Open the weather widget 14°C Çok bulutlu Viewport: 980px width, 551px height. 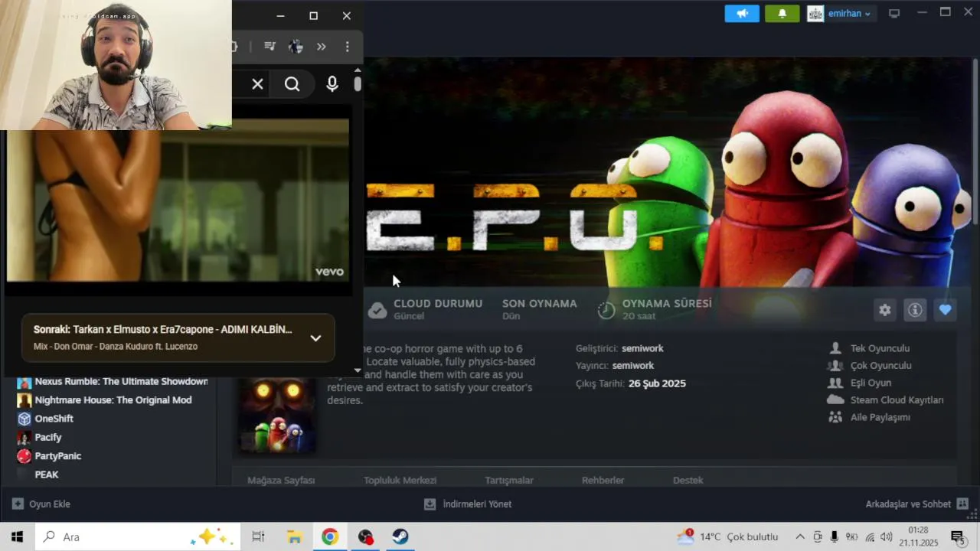[x=727, y=536]
